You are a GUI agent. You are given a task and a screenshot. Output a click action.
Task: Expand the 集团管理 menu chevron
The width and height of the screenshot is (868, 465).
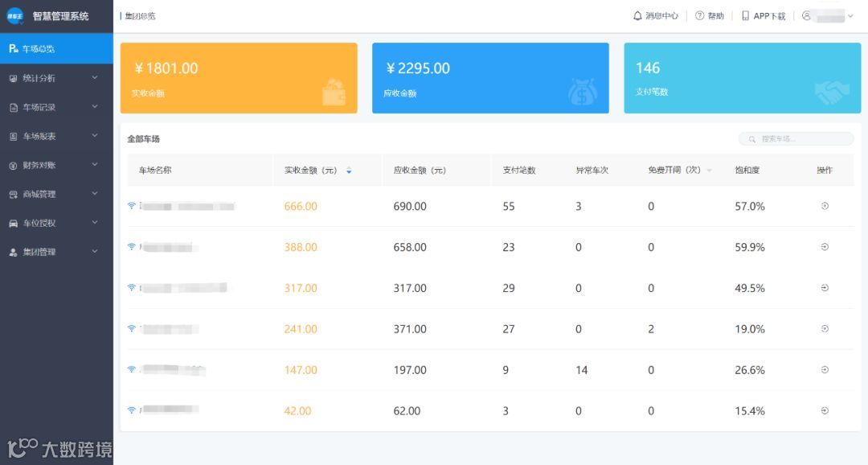click(x=95, y=251)
